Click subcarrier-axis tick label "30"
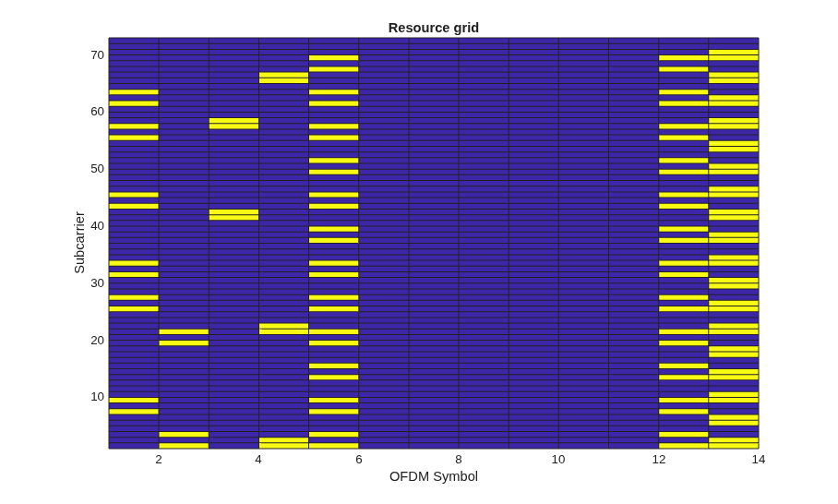Viewport: 838px width, 504px height. (97, 283)
